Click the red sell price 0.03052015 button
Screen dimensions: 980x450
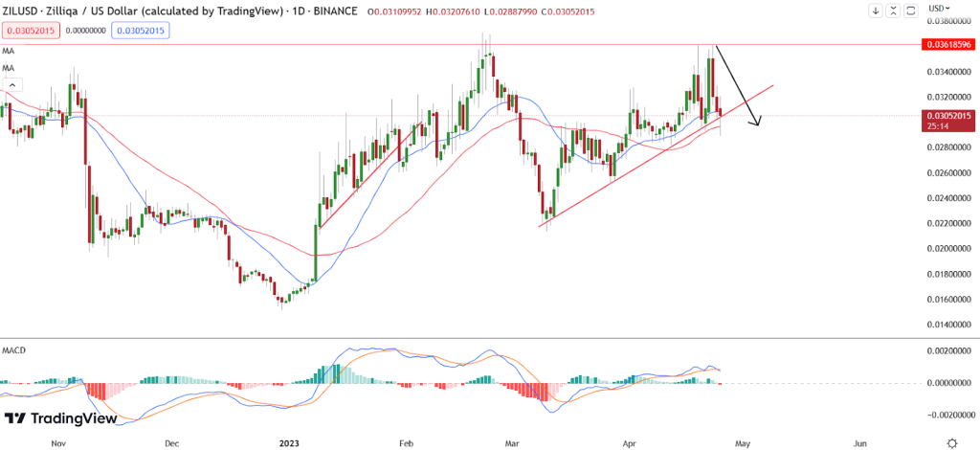tap(32, 30)
